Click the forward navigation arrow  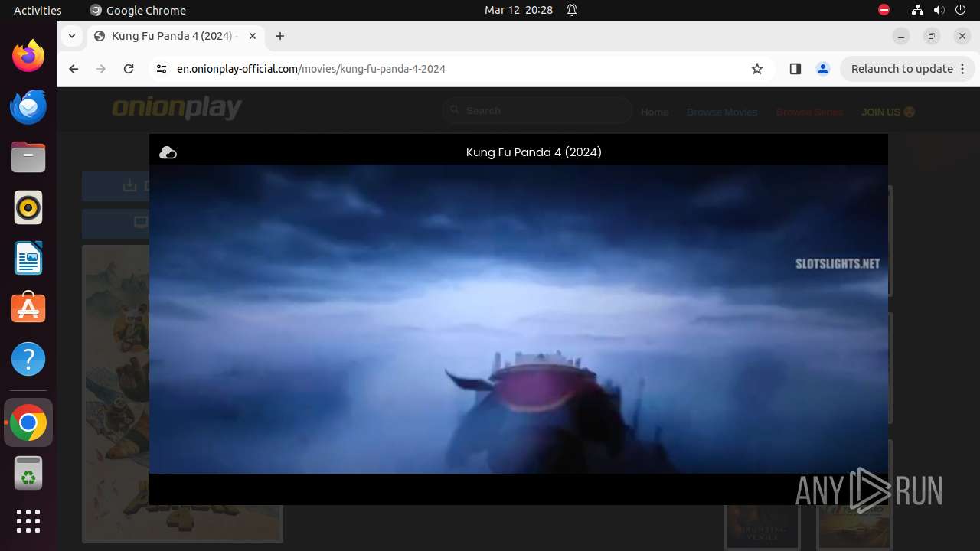(101, 69)
